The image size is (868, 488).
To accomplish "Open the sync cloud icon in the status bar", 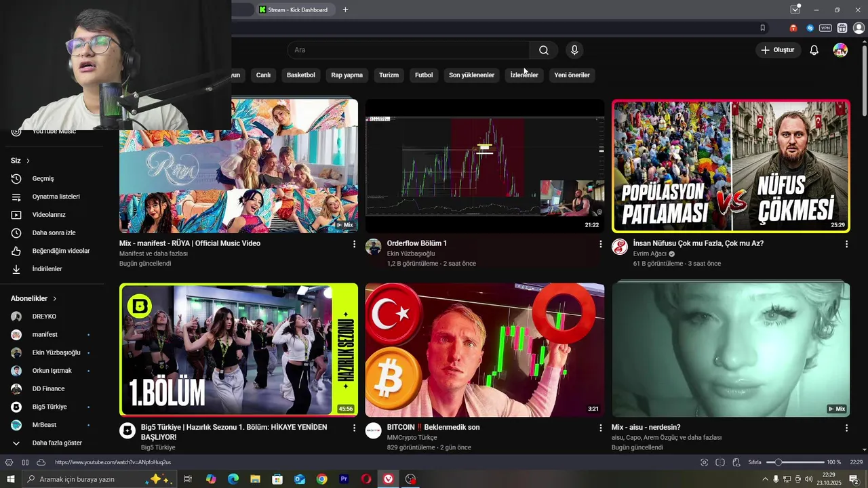I will pos(41,462).
